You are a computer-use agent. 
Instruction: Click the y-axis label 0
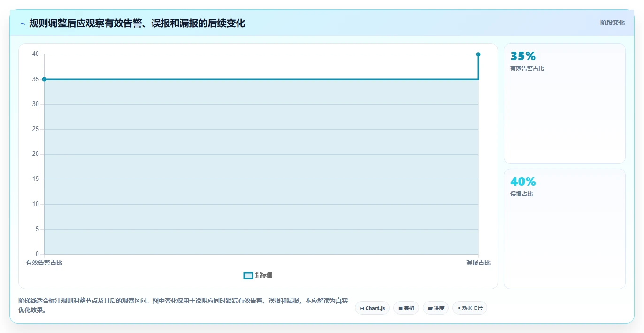tap(38, 254)
